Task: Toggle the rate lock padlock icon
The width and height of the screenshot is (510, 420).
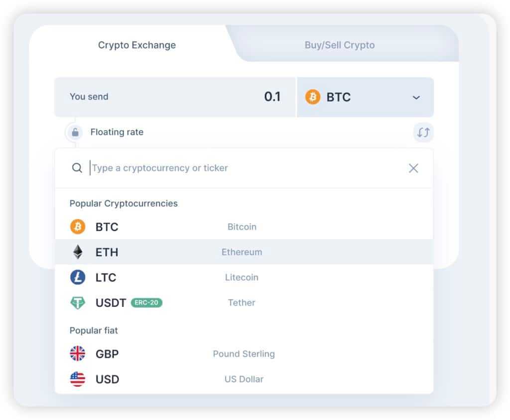Action: click(75, 132)
